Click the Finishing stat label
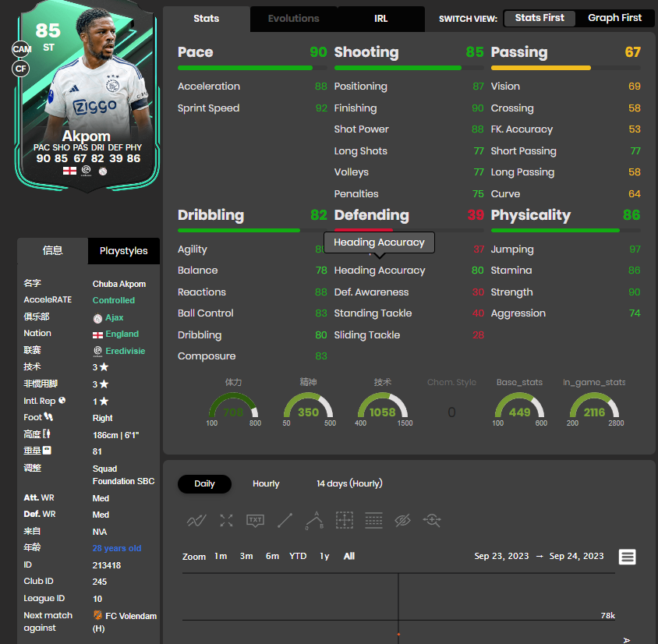This screenshot has height=644, width=658. 356,108
